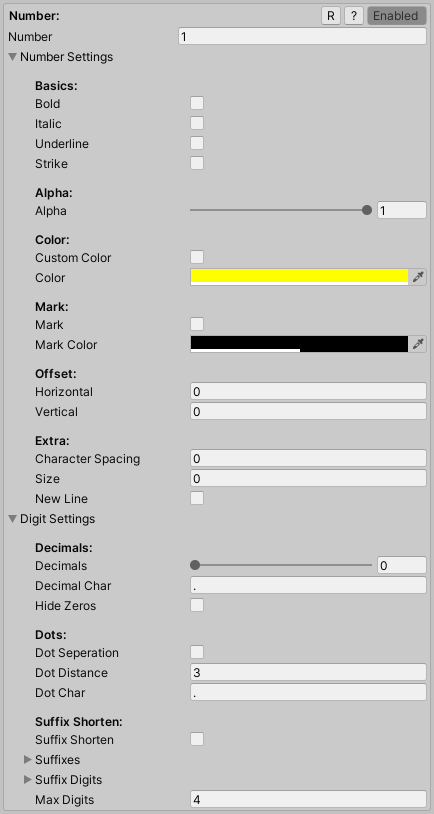Click the Decimals slider handle
Viewport: 434px width, 814px height.
(195, 565)
